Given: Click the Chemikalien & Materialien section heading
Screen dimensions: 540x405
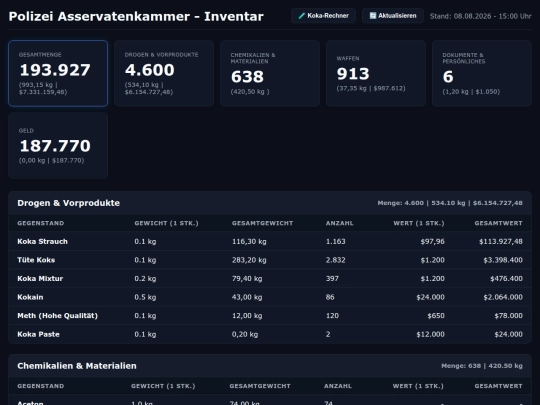Looking at the screenshot, I should 77,366.
